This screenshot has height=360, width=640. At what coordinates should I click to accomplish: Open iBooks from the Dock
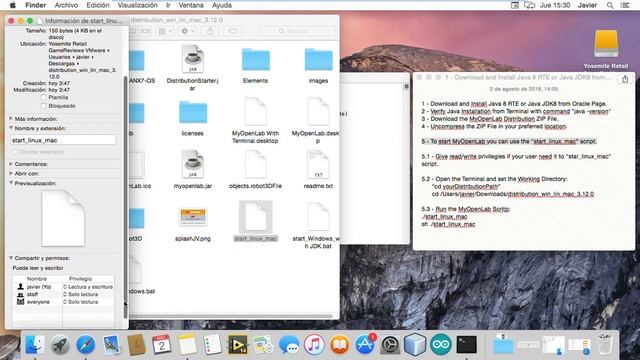pyautogui.click(x=339, y=345)
